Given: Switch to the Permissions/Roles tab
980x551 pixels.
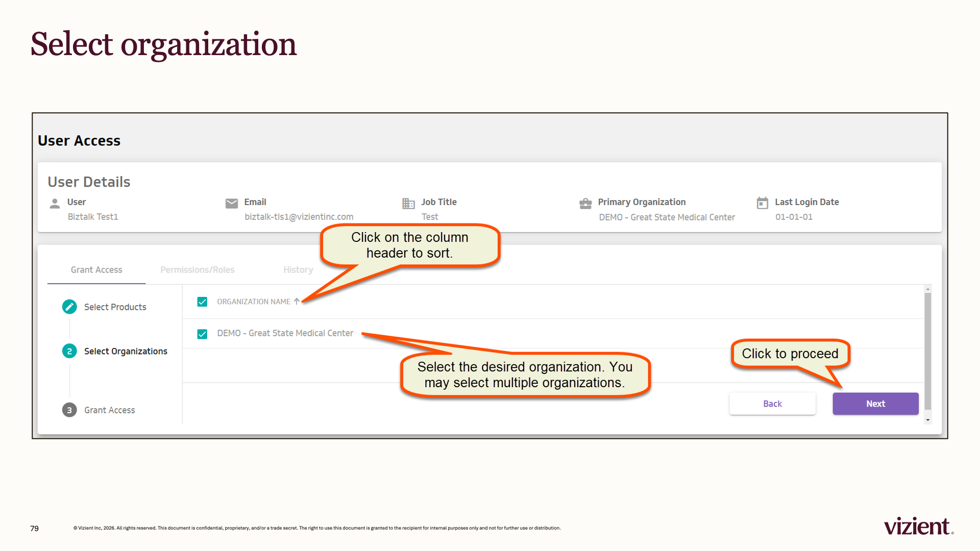Looking at the screenshot, I should tap(198, 269).
